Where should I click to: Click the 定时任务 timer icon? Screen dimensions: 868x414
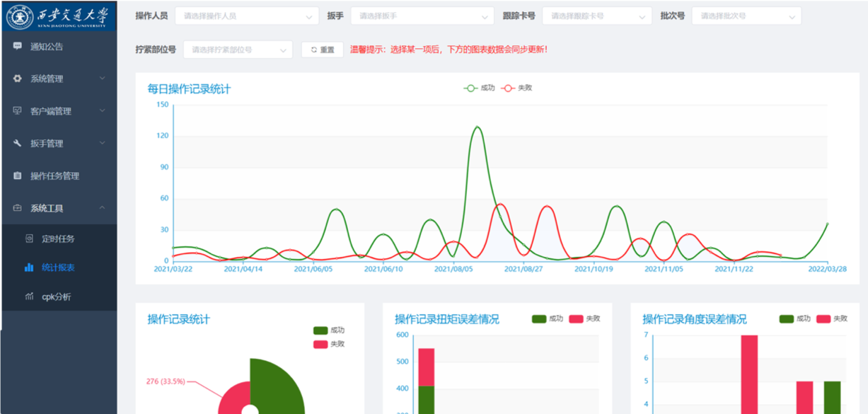coord(29,238)
